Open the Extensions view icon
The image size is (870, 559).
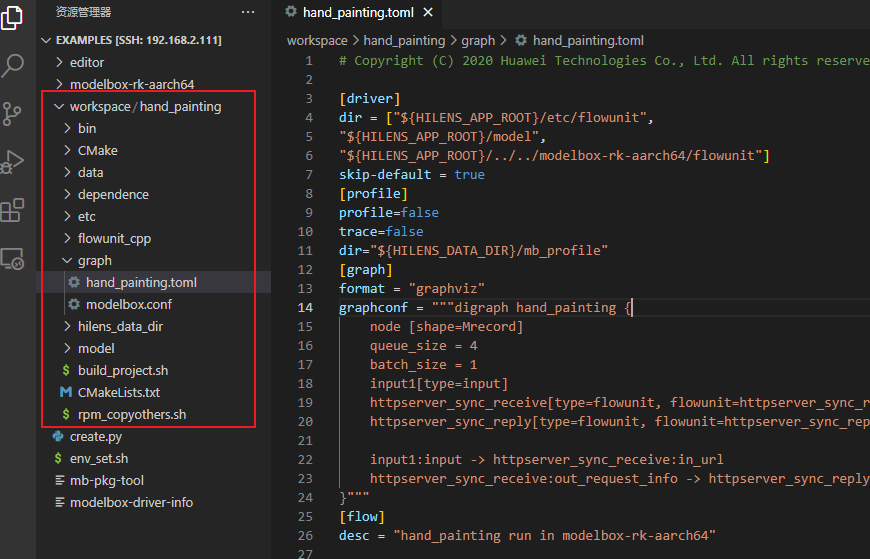tap(14, 210)
